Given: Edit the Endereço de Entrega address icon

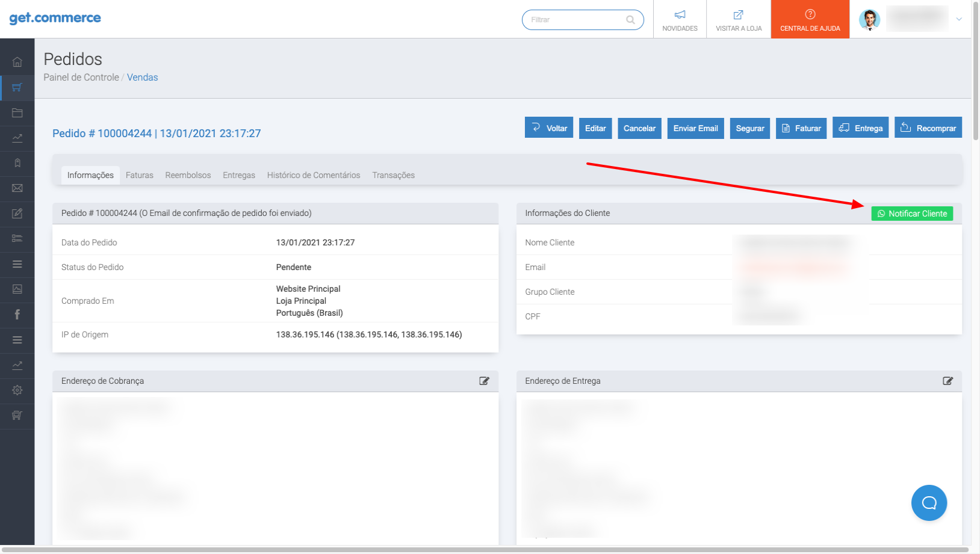Looking at the screenshot, I should pyautogui.click(x=947, y=381).
